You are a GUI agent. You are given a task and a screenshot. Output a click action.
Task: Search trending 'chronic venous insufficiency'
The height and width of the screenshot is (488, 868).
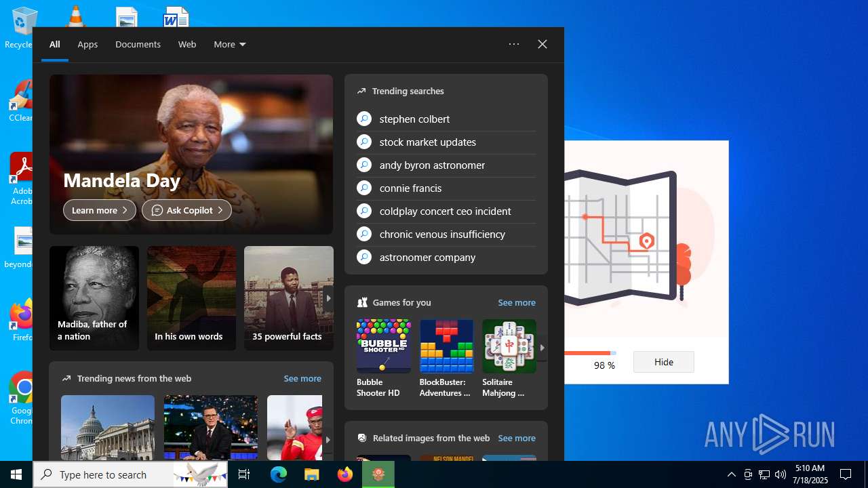[446, 235]
